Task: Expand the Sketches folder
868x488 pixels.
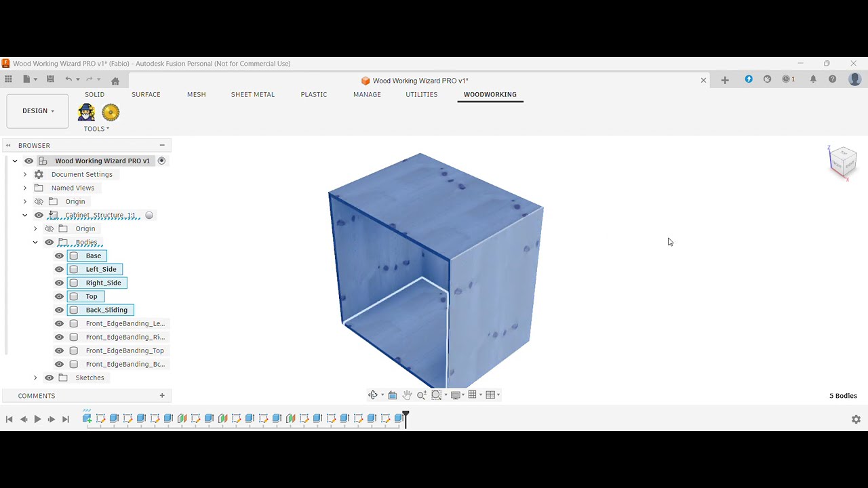Action: (35, 378)
